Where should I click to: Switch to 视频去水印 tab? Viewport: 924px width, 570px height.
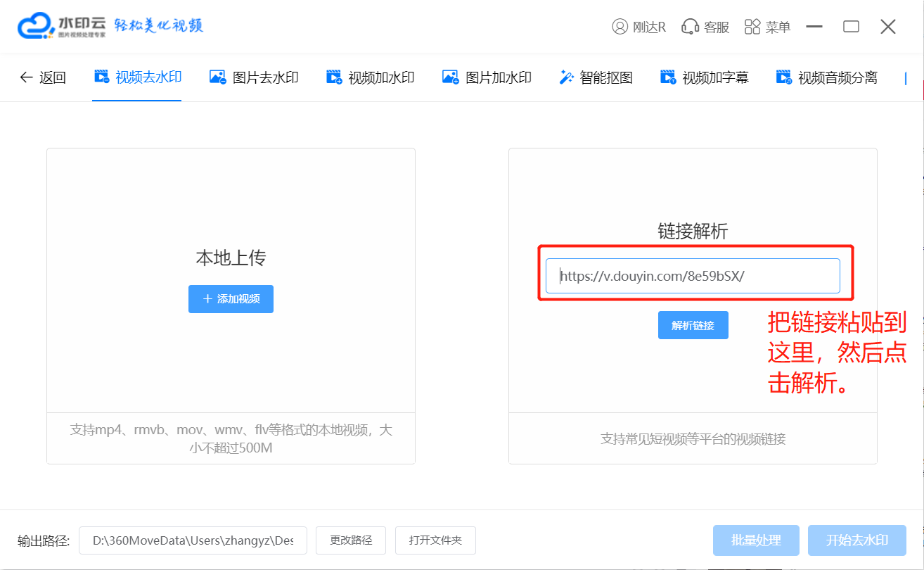click(x=138, y=77)
